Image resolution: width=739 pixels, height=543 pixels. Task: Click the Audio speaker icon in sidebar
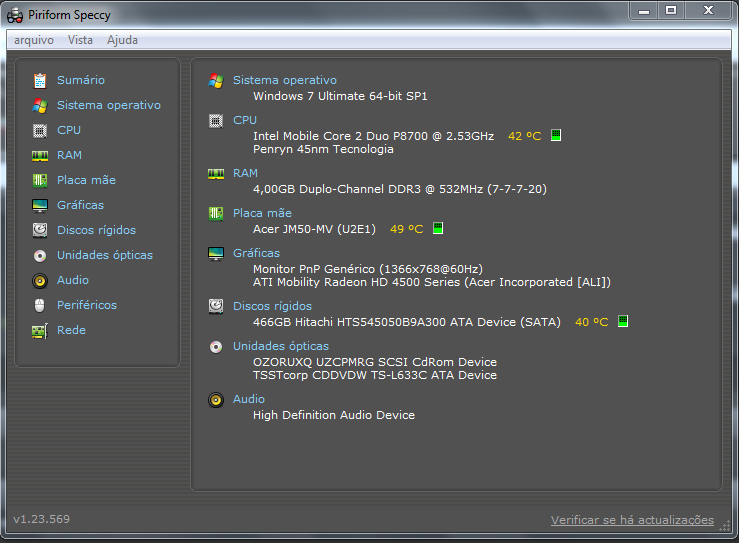point(40,281)
